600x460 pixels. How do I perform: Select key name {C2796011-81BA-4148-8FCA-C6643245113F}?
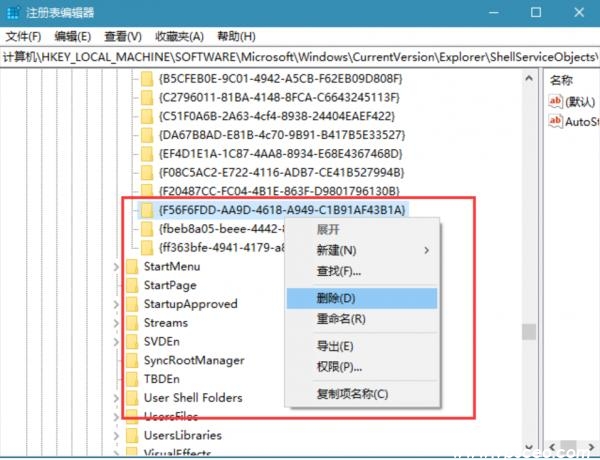(279, 98)
